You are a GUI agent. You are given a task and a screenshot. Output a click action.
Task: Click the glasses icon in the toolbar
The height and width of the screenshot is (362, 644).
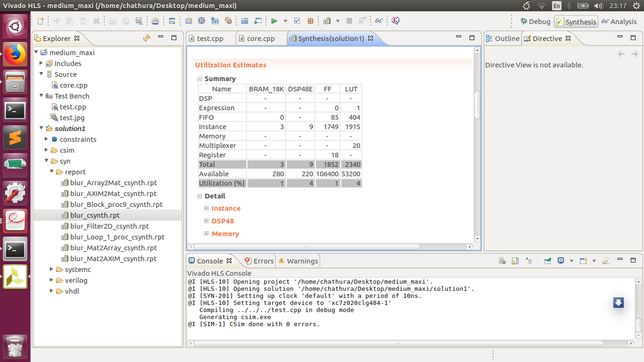click(379, 21)
